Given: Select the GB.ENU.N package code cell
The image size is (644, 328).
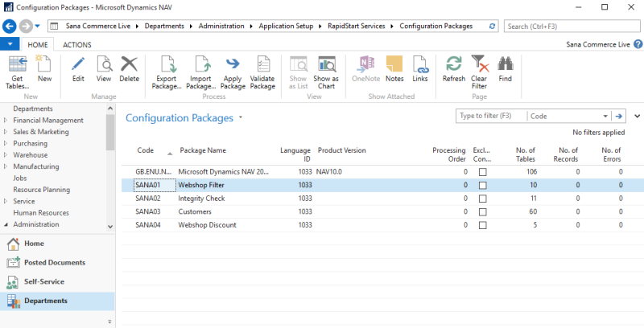Looking at the screenshot, I should 154,172.
